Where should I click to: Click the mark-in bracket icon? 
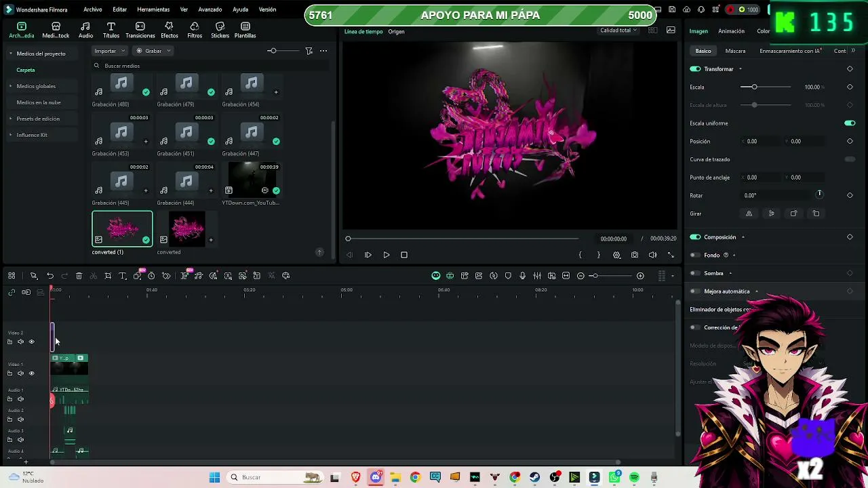580,255
